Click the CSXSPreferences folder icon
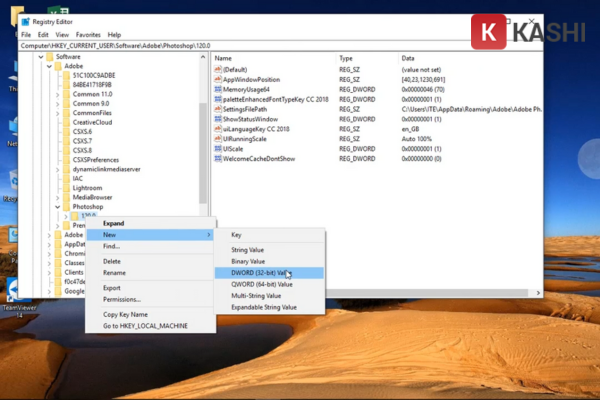600x400 pixels. click(66, 160)
